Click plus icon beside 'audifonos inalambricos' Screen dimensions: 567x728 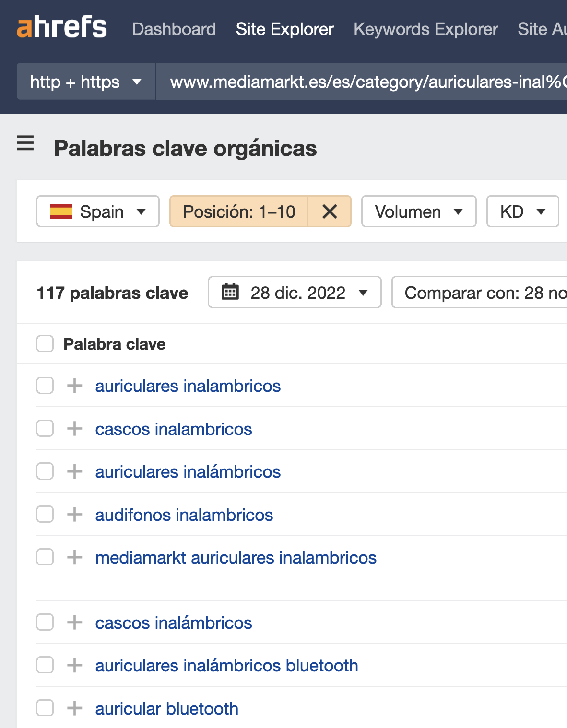tap(74, 515)
